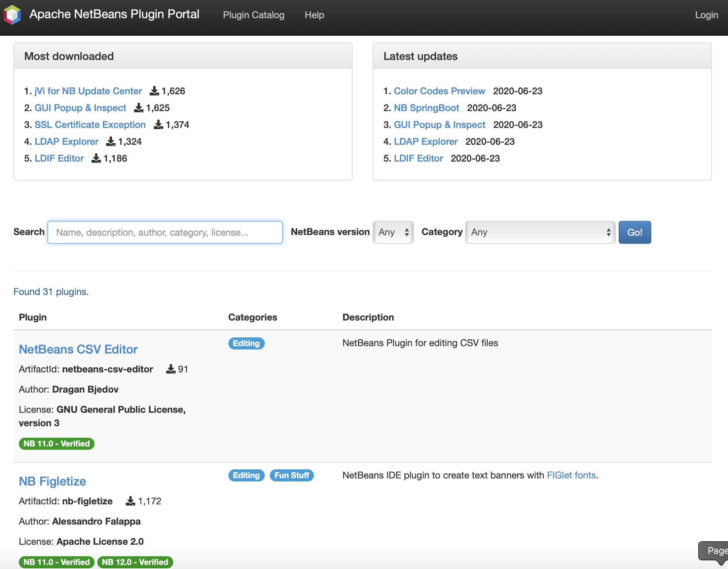The height and width of the screenshot is (569, 728).
Task: Open the Plugin Catalog menu
Action: pyautogui.click(x=253, y=15)
